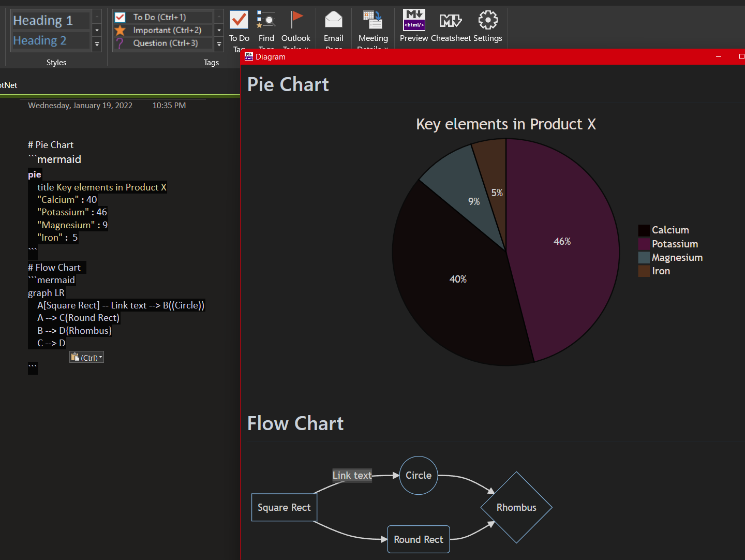The height and width of the screenshot is (560, 745).
Task: Click the 'graph LR' line in the note
Action: click(x=46, y=293)
